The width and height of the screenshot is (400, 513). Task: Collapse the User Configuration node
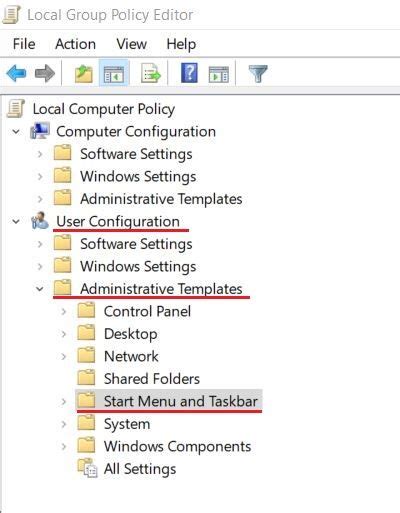16,221
